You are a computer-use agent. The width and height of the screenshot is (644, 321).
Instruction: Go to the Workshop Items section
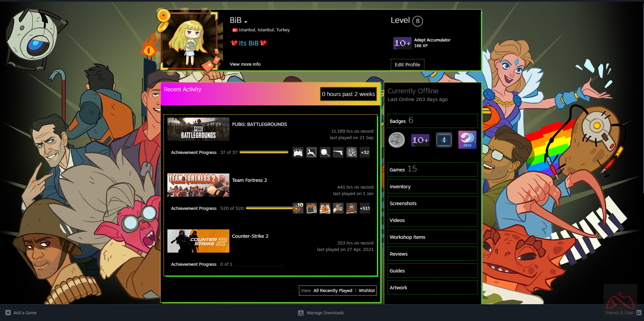click(x=407, y=237)
